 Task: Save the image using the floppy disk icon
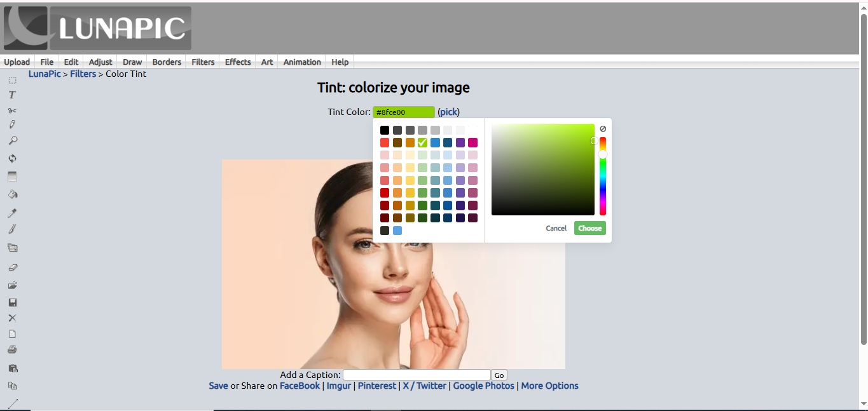tap(12, 302)
